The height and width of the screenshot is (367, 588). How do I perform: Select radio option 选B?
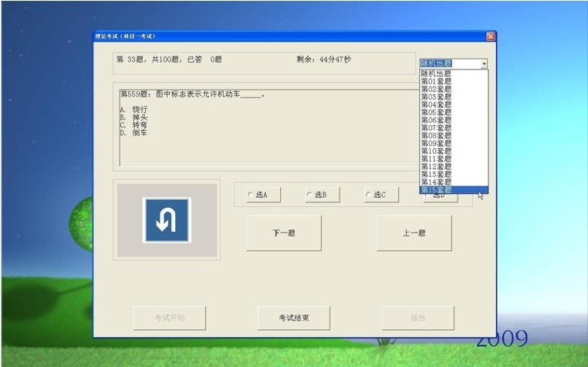click(322, 195)
